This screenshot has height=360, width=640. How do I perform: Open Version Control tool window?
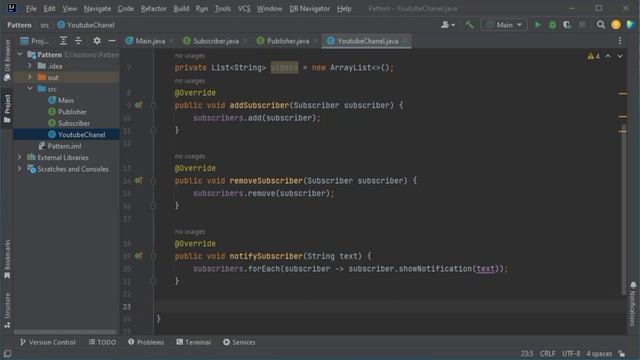[48, 342]
